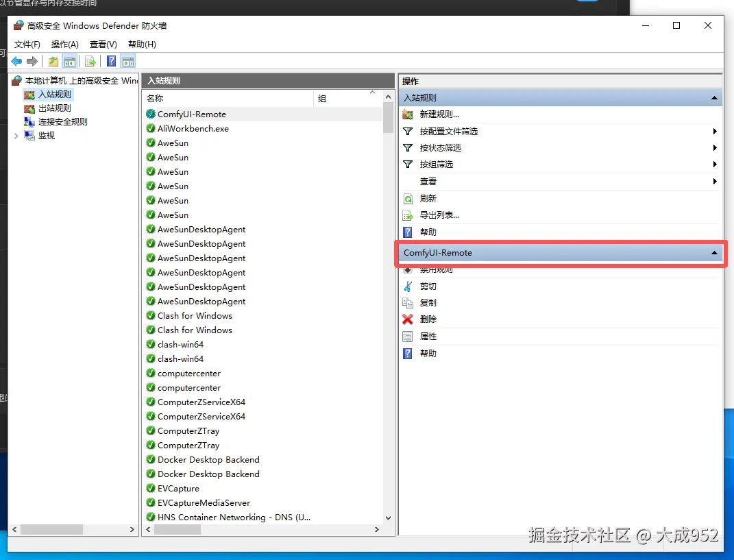This screenshot has width=734, height=560.
Task: Minimize the firewall window
Action: tap(646, 25)
